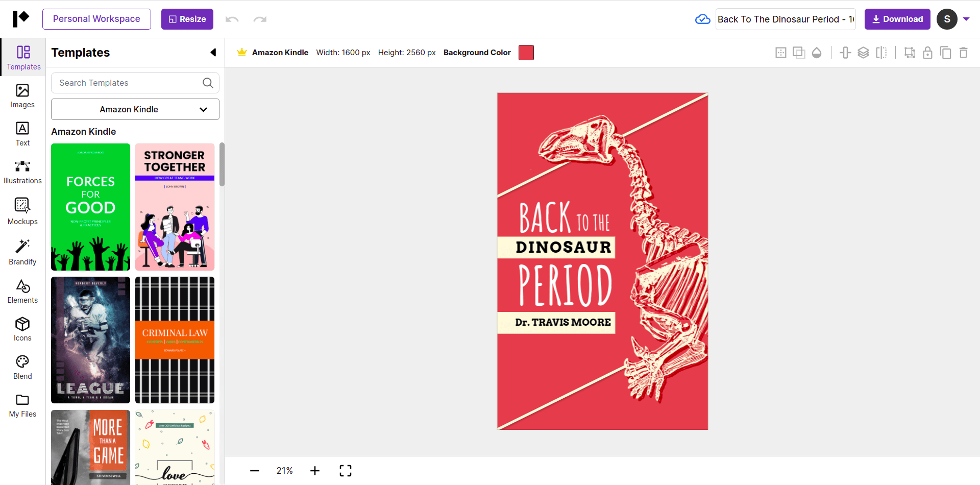980x485 pixels.
Task: Click the crop transform icon
Action: (x=910, y=53)
